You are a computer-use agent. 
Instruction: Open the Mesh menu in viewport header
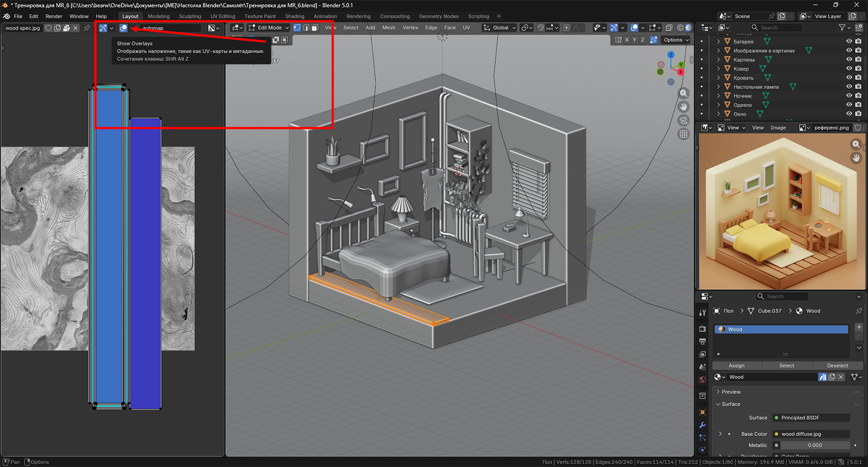388,28
